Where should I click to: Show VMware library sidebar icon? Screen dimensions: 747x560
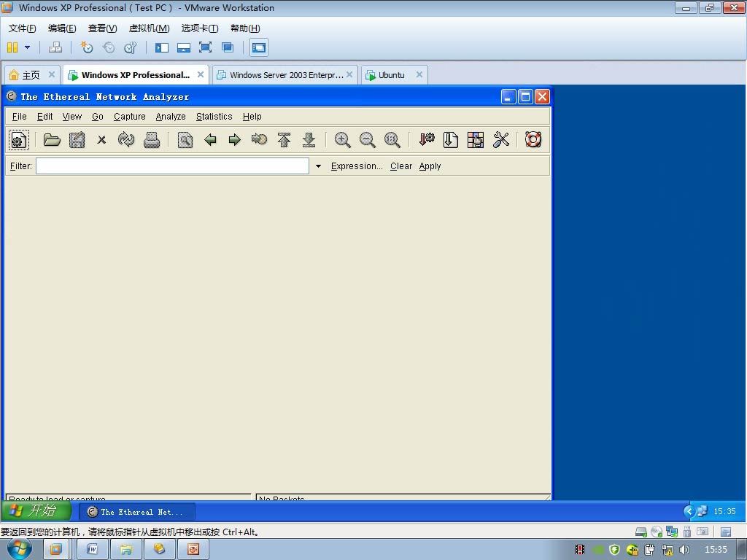pos(162,47)
